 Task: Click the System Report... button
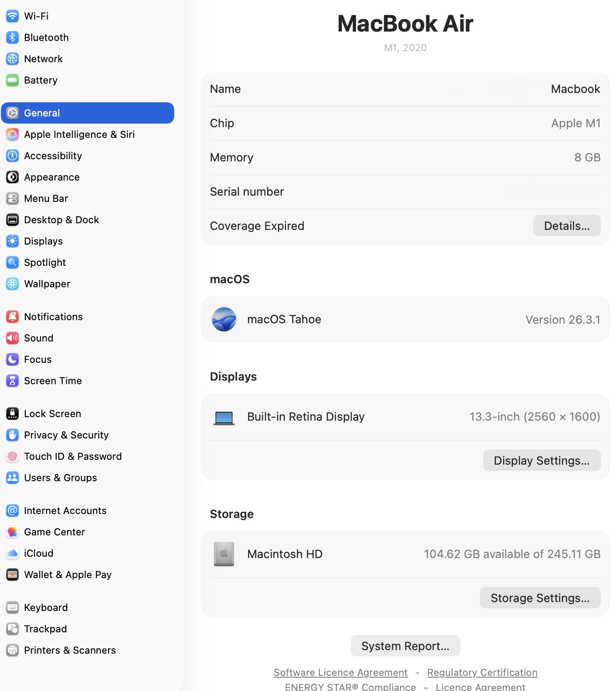click(x=405, y=646)
